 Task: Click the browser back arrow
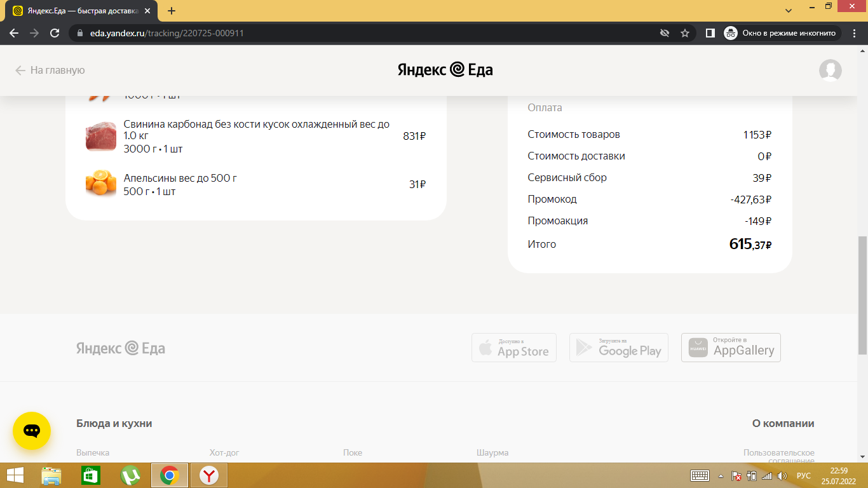(14, 33)
